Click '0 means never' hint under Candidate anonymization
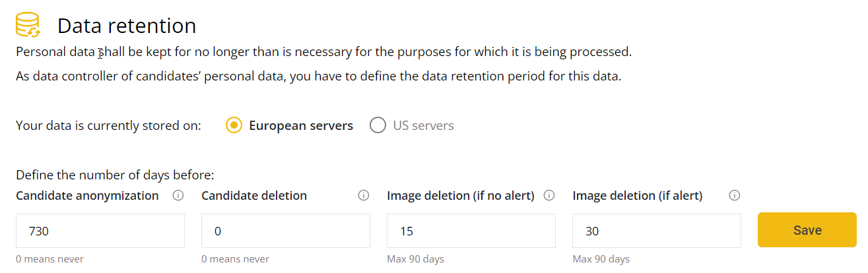Image resolution: width=868 pixels, height=273 pixels. click(50, 259)
